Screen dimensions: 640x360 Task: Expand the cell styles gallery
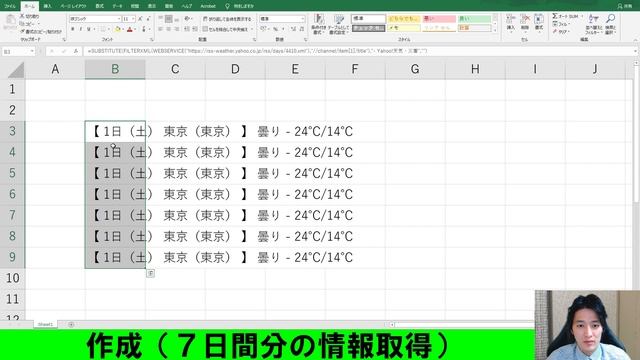[495, 30]
